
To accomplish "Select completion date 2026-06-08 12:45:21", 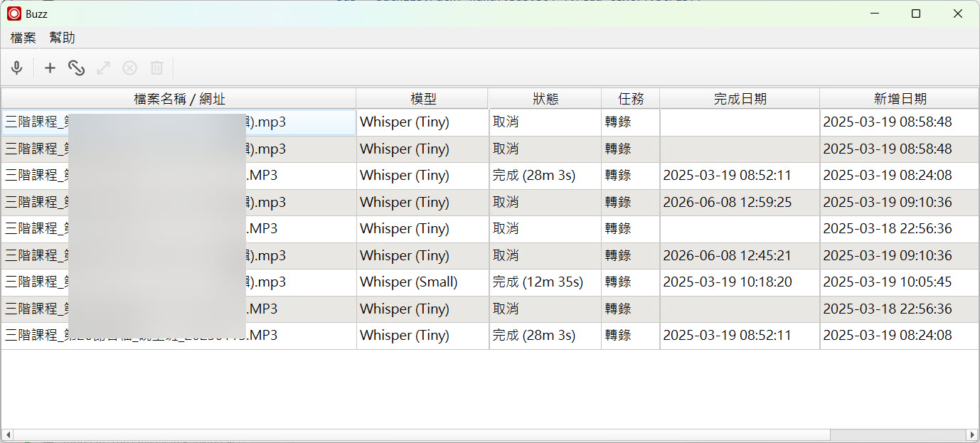I will click(740, 256).
